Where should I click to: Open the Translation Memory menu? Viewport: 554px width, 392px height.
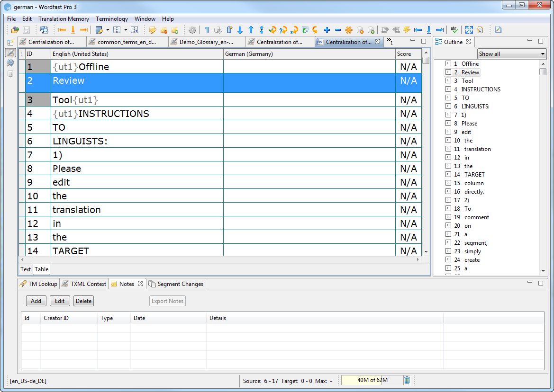[x=64, y=18]
